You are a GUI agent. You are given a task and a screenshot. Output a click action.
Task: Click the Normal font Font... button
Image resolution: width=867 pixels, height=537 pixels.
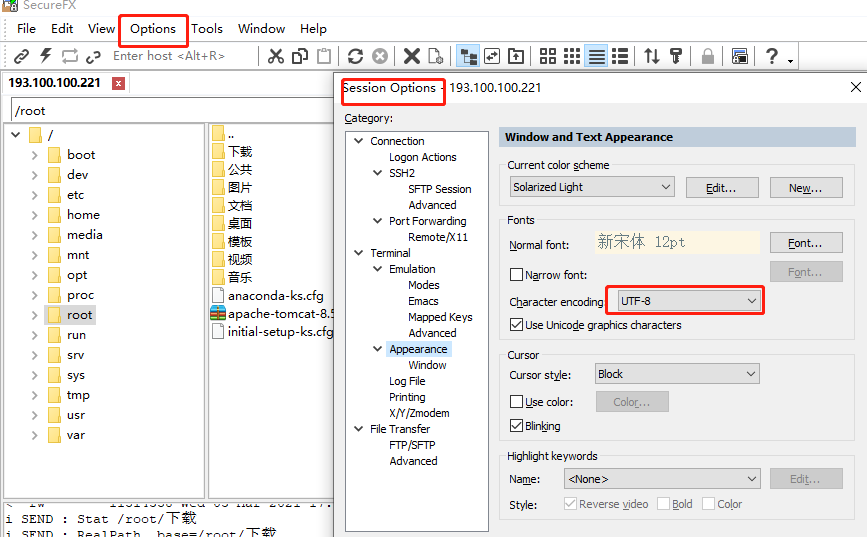(806, 243)
